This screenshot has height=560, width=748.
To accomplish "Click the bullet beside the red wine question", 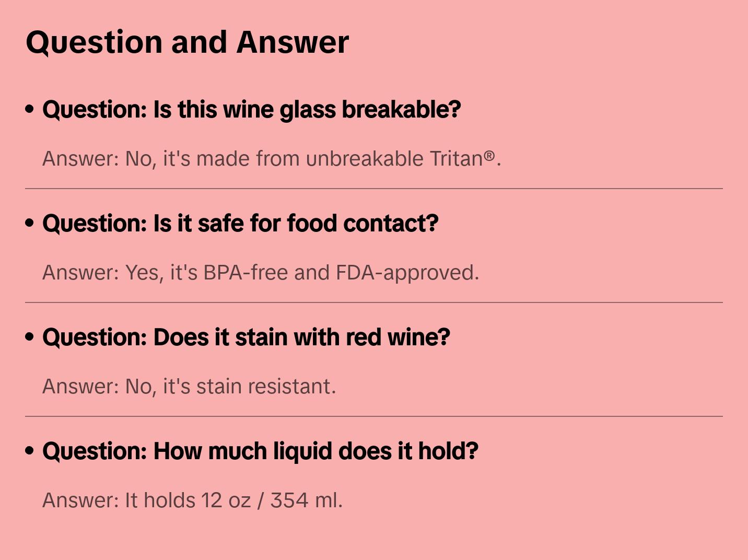I will pyautogui.click(x=30, y=337).
